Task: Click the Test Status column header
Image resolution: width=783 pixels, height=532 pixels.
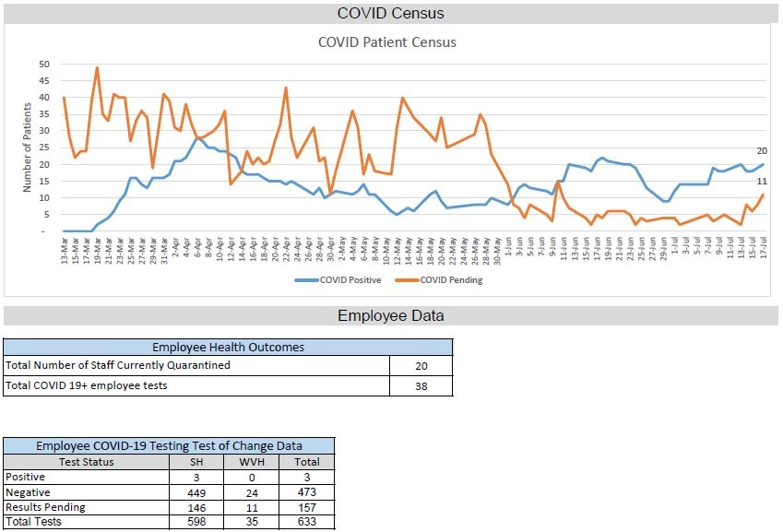Action: tap(86, 462)
